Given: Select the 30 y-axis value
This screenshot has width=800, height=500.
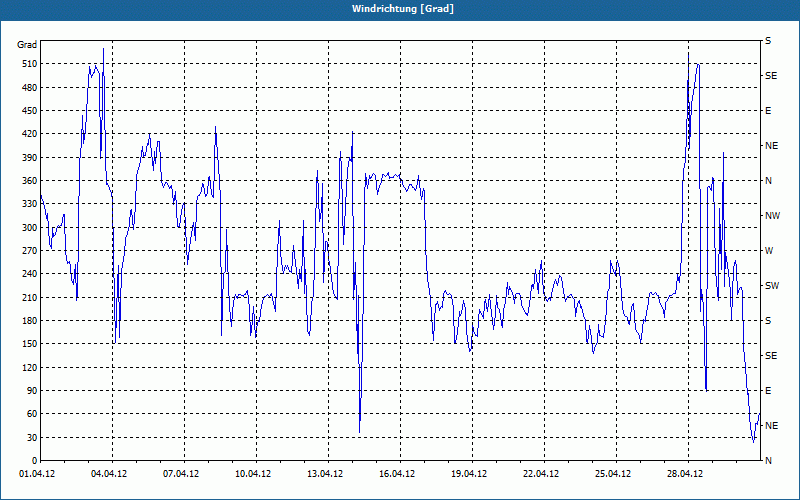Looking at the screenshot, I should pos(32,438).
